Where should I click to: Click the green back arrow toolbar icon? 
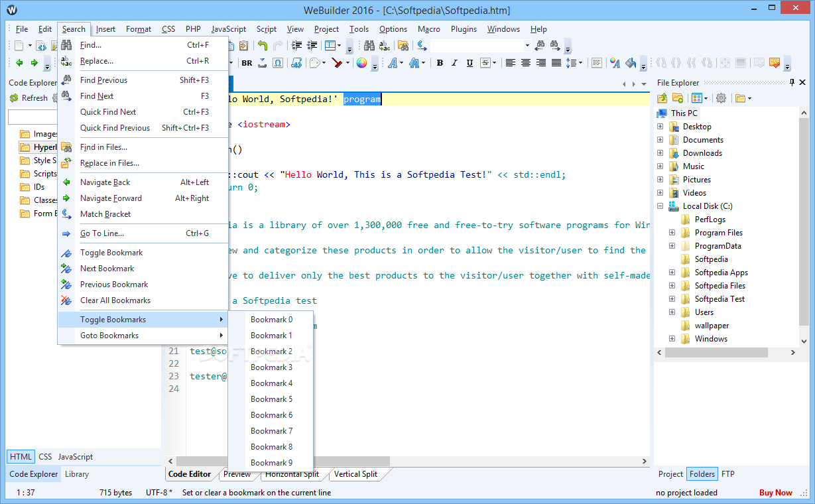tap(19, 63)
